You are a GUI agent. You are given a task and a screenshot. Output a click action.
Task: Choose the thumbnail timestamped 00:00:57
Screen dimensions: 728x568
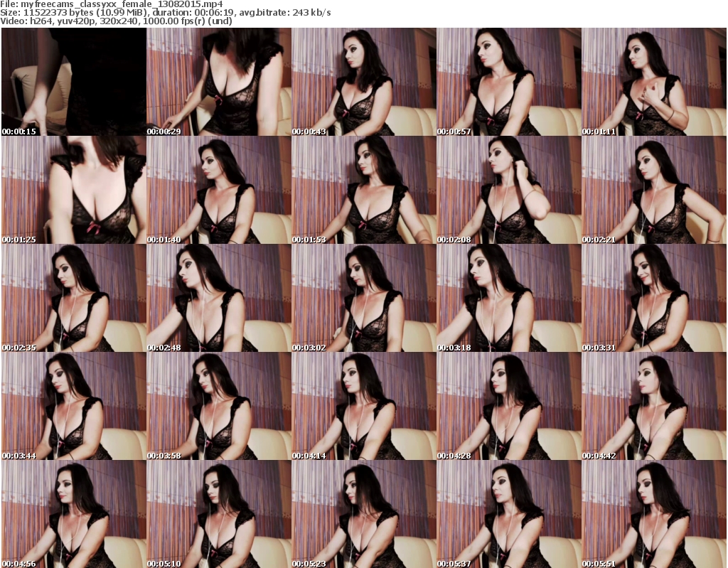[x=509, y=82]
